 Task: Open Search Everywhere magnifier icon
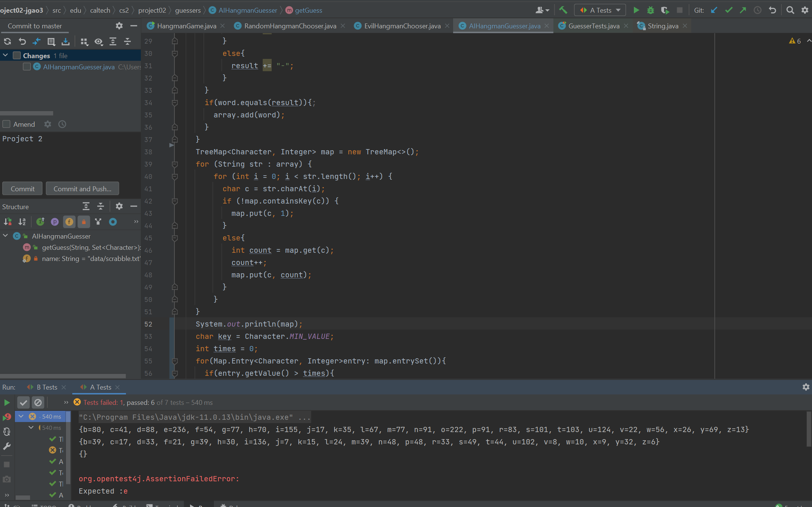(790, 10)
